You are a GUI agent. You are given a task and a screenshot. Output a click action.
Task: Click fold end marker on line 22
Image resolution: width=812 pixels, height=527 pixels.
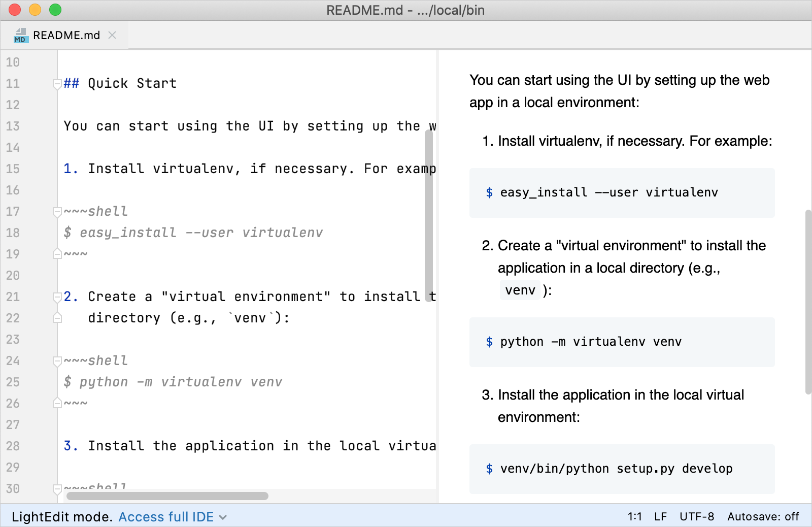coord(57,318)
